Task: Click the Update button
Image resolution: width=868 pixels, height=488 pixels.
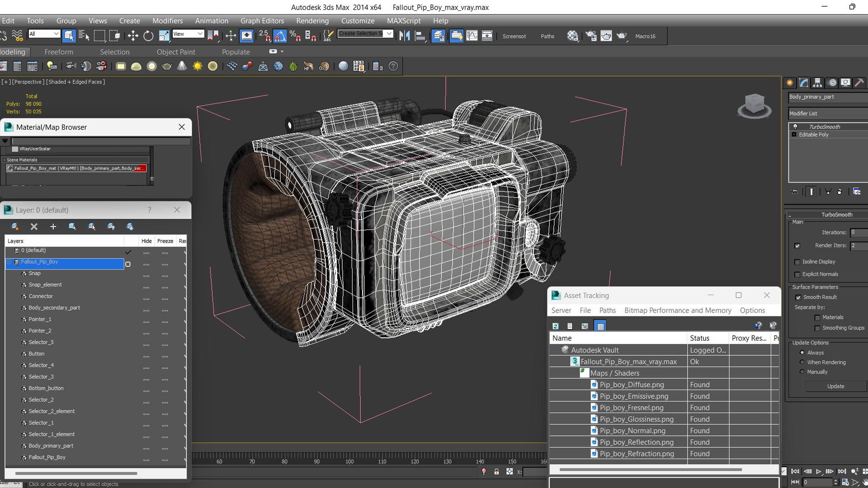Action: tap(836, 386)
